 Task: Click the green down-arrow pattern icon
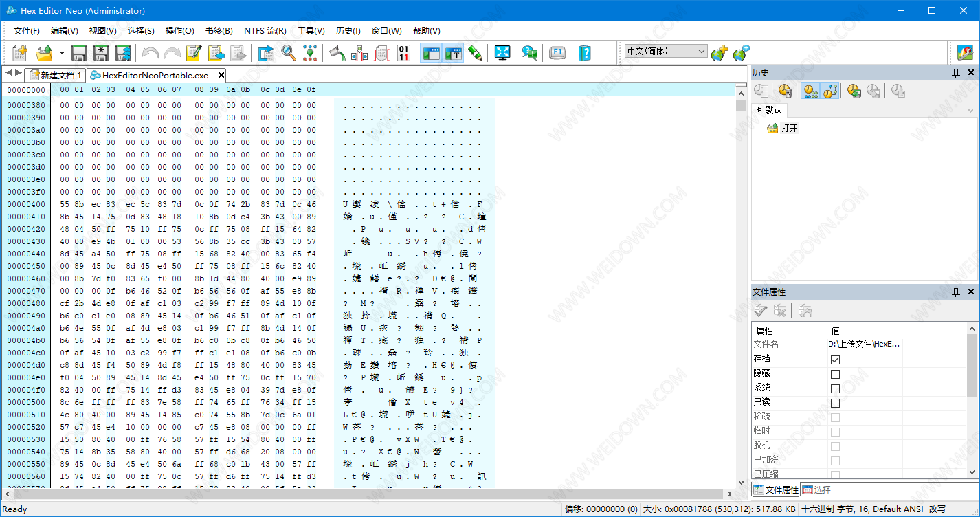pos(310,53)
